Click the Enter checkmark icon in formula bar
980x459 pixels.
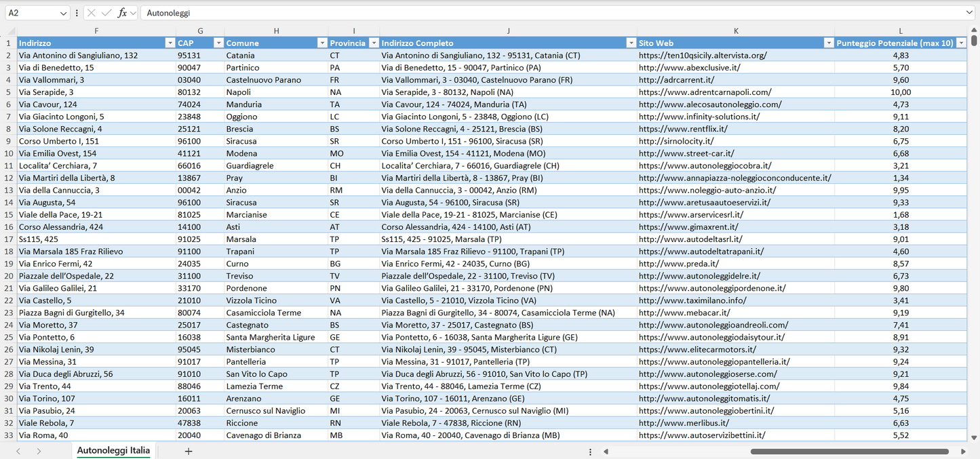coord(106,13)
